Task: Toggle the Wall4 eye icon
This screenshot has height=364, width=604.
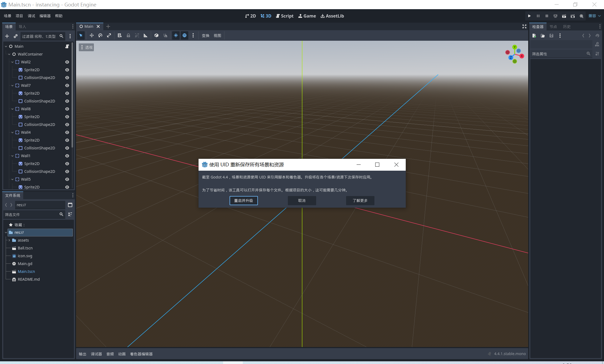Action: 67,132
